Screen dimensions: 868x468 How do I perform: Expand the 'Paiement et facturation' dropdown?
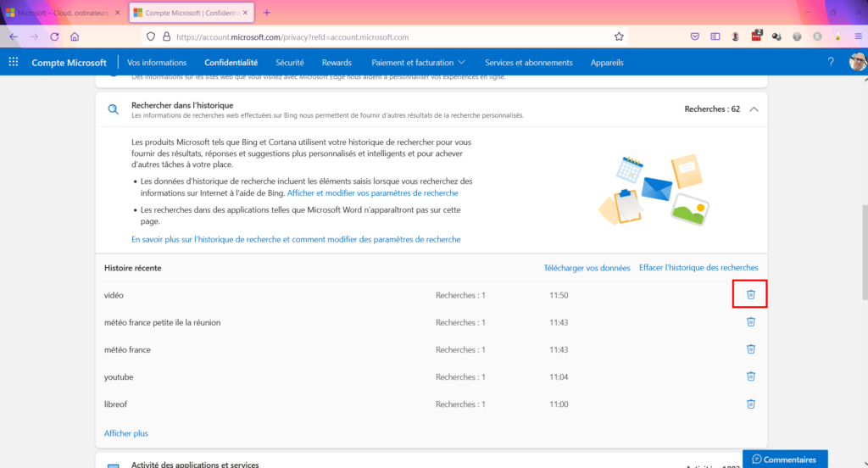coord(418,63)
